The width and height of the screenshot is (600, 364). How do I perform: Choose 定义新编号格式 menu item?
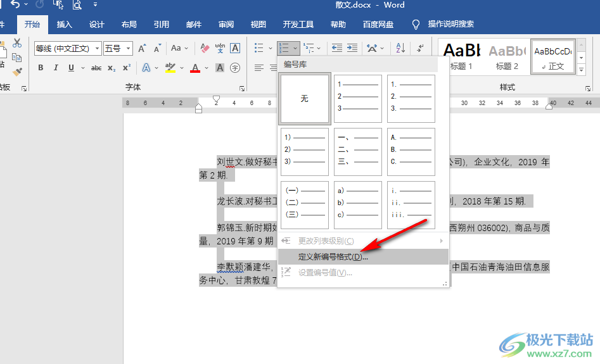pyautogui.click(x=363, y=257)
